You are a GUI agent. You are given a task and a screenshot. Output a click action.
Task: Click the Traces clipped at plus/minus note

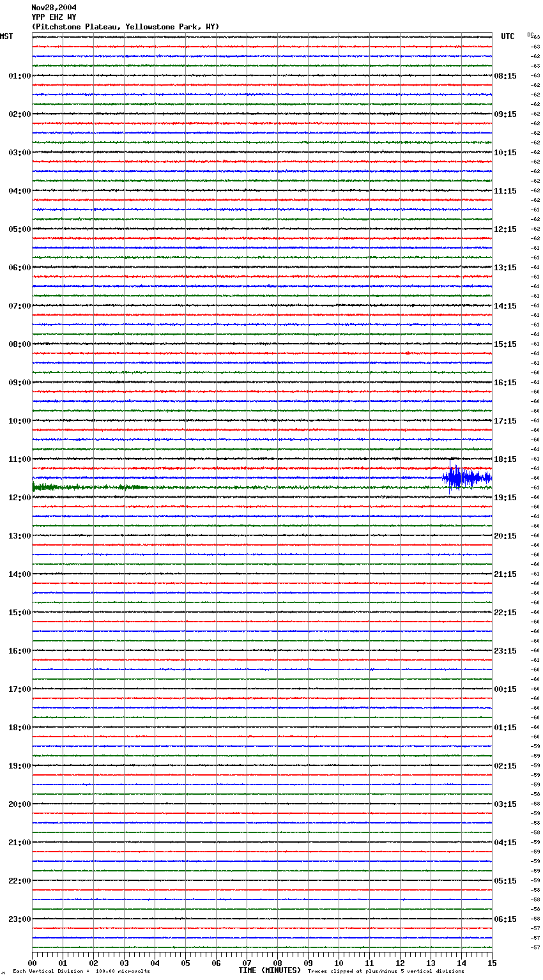(386, 972)
